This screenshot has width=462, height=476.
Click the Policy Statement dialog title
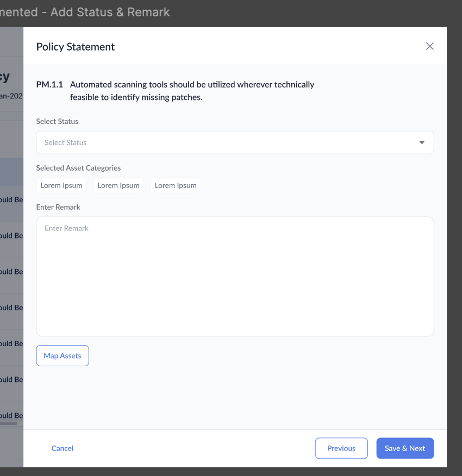tap(76, 47)
